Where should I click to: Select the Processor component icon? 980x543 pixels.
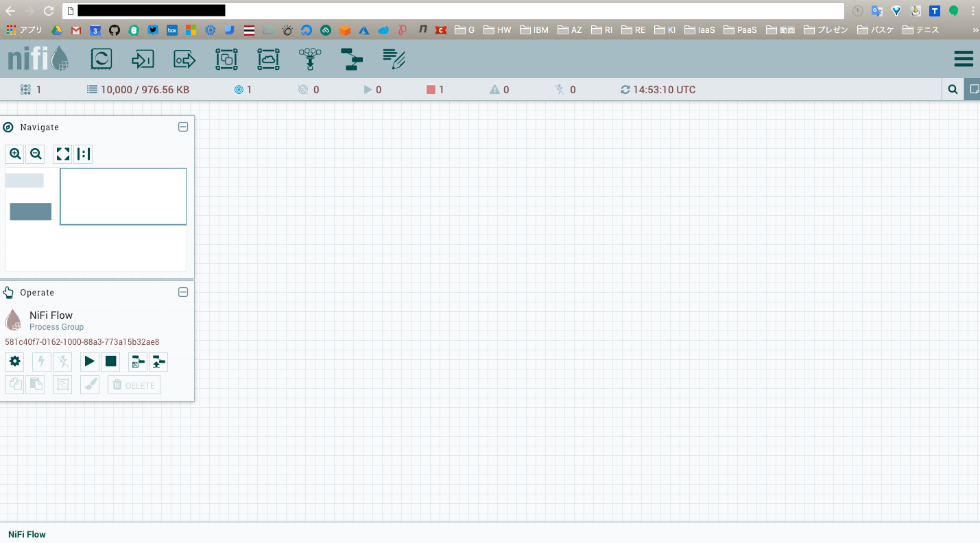(x=101, y=60)
